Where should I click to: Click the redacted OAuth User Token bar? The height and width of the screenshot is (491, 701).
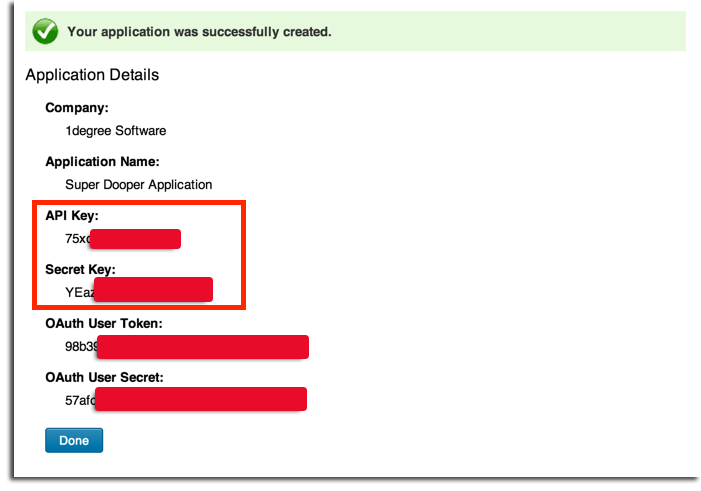(x=202, y=347)
